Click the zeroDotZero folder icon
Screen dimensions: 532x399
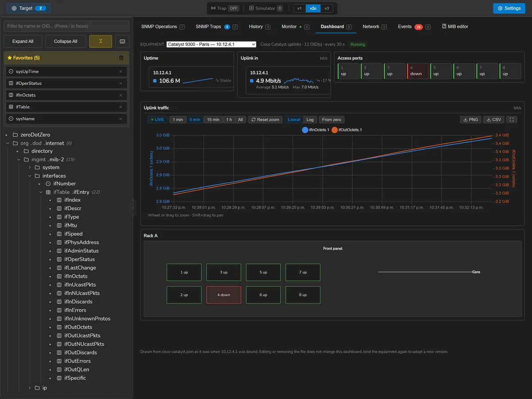click(x=16, y=135)
